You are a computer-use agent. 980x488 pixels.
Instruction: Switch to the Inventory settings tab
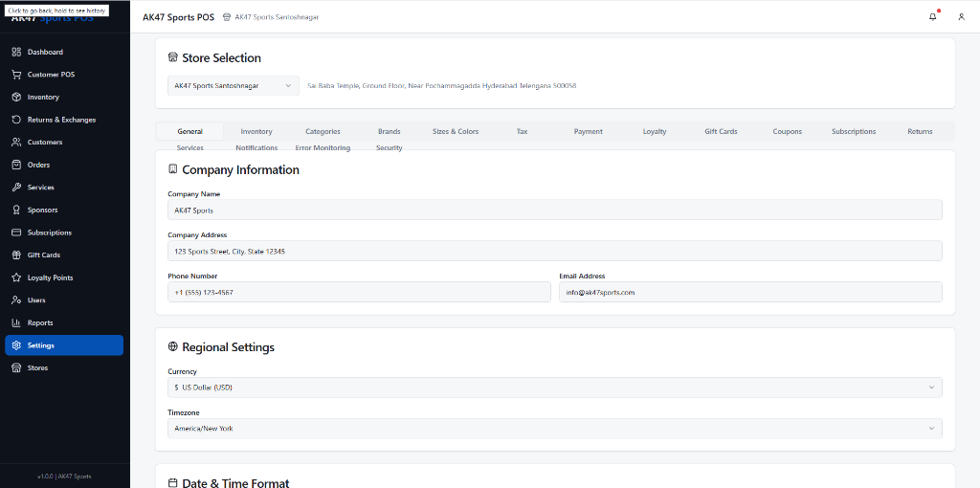tap(256, 131)
